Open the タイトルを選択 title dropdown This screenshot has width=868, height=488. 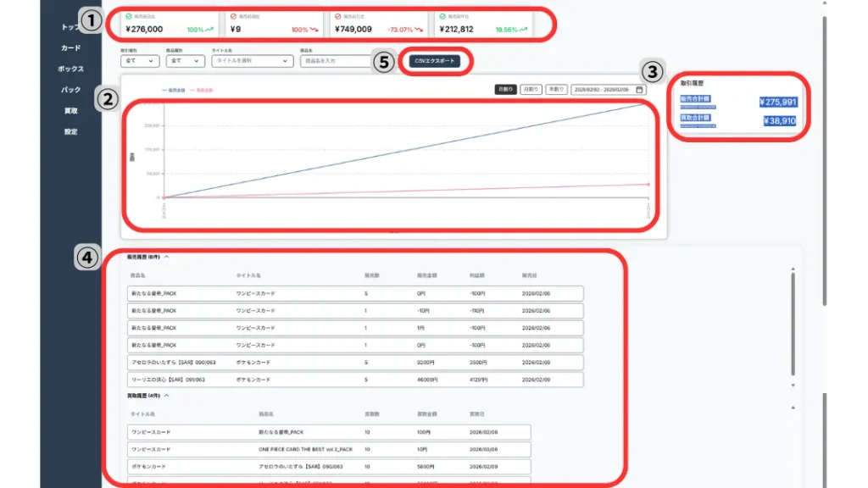tap(252, 61)
